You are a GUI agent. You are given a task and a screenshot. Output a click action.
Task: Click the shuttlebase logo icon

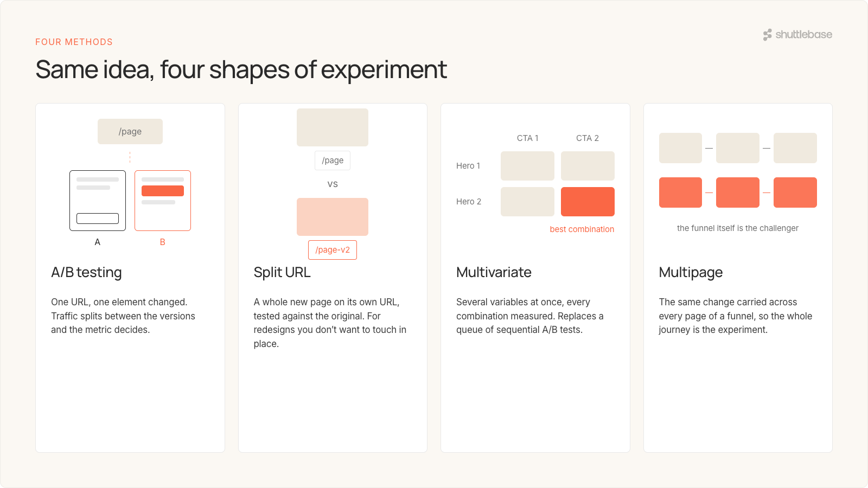(x=767, y=35)
